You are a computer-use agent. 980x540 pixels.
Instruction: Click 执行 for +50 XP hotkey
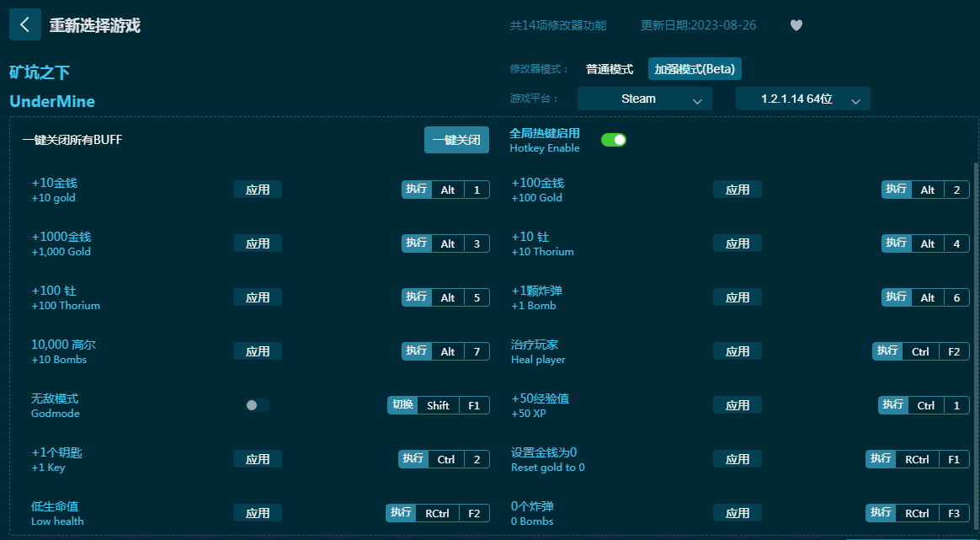click(x=894, y=405)
